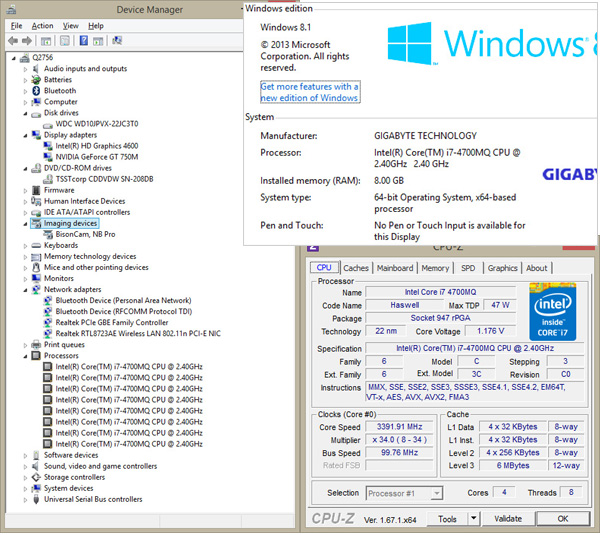The width and height of the screenshot is (600, 535).
Task: Switch to the Mainboard tab in CPU-Z
Action: click(395, 268)
